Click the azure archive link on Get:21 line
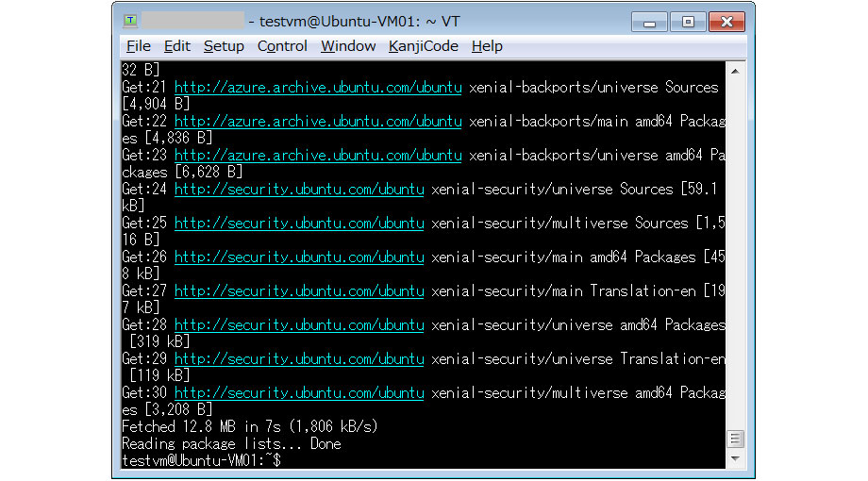Viewport: 868px width, 481px height. click(318, 88)
